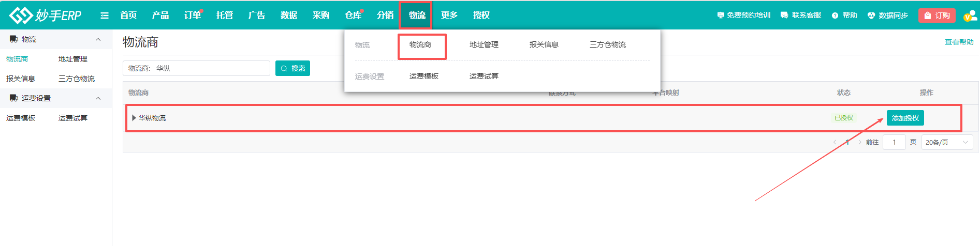Image resolution: width=980 pixels, height=246 pixels.
Task: Open the user avatar icon
Action: (x=970, y=16)
